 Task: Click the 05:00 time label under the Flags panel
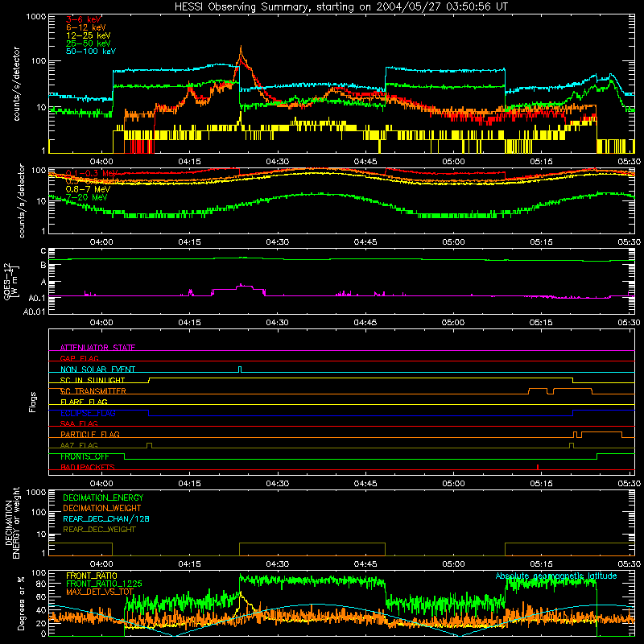click(453, 484)
